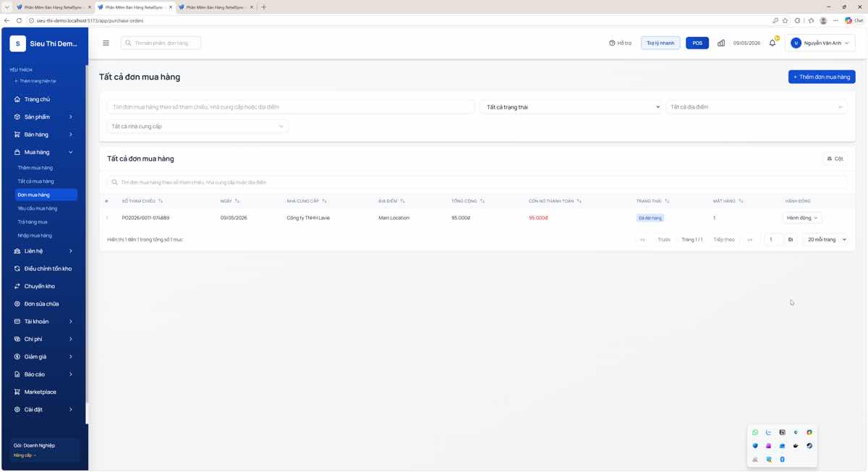Click the Trang chủ home icon
This screenshot has height=472, width=868.
[x=17, y=99]
